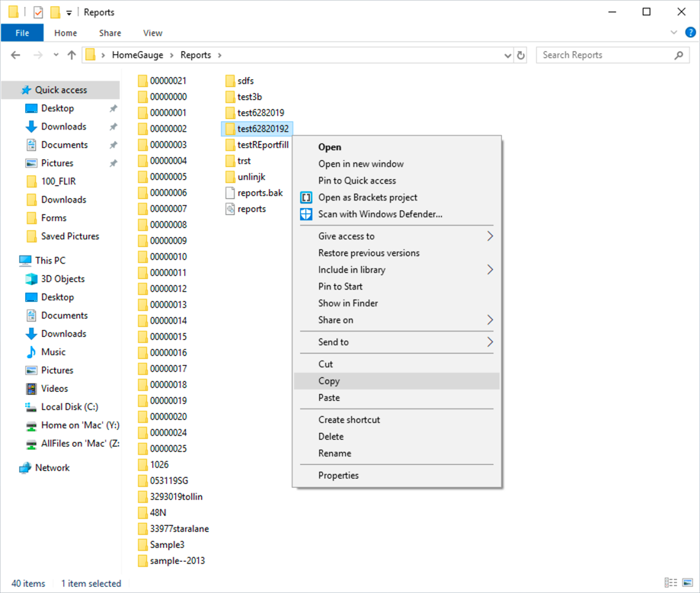
Task: Click the Forward navigation arrow
Action: pos(38,55)
